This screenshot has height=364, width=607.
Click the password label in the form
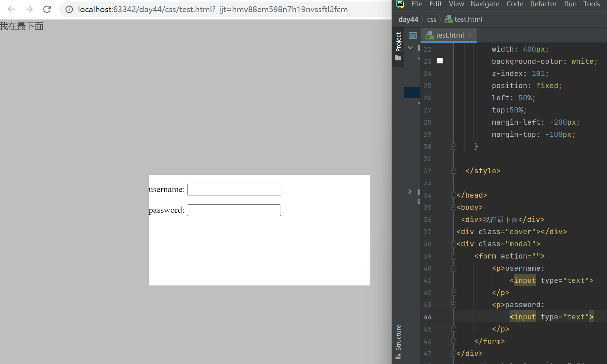point(167,210)
